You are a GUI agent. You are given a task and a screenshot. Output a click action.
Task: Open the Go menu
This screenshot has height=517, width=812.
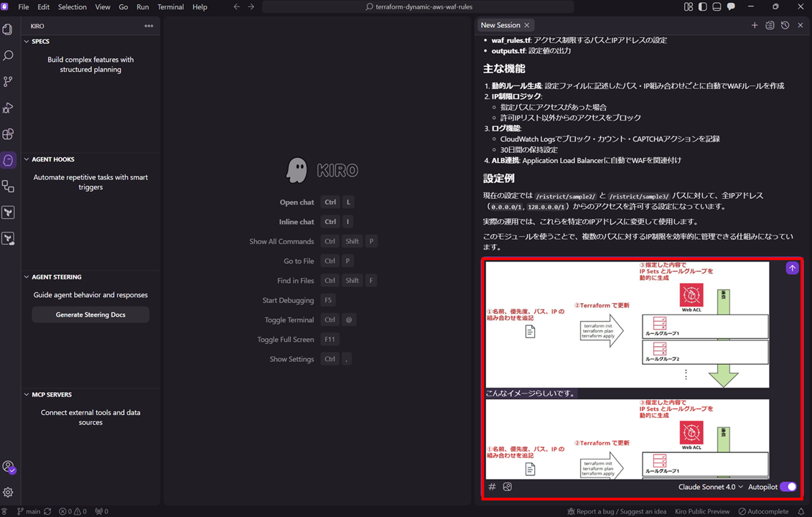click(x=123, y=6)
